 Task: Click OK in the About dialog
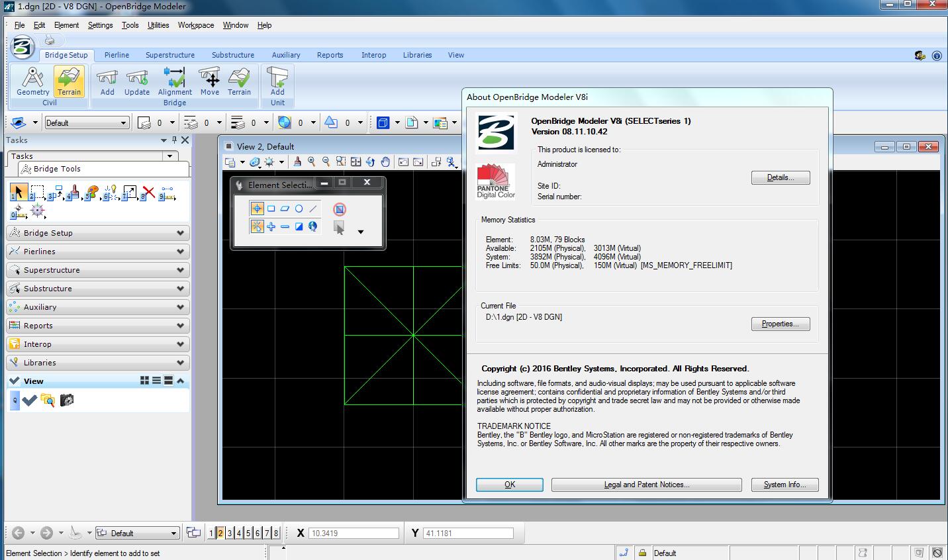click(x=510, y=485)
